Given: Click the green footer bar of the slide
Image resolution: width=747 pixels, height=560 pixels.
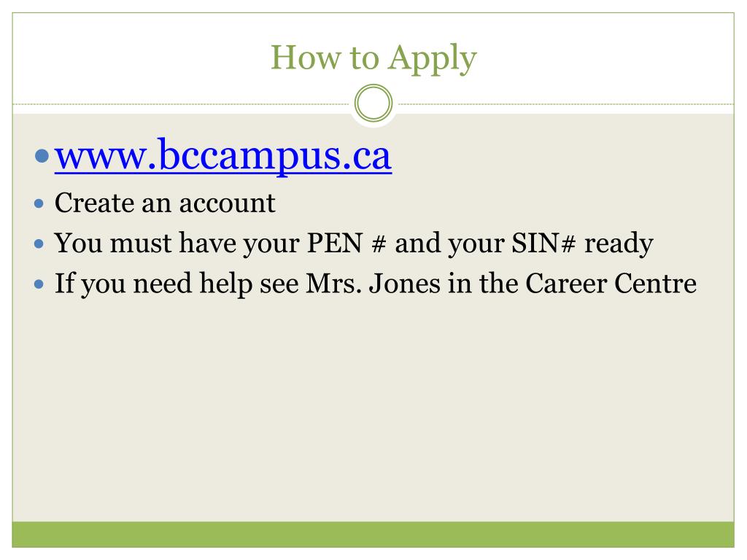Looking at the screenshot, I should point(373,534).
